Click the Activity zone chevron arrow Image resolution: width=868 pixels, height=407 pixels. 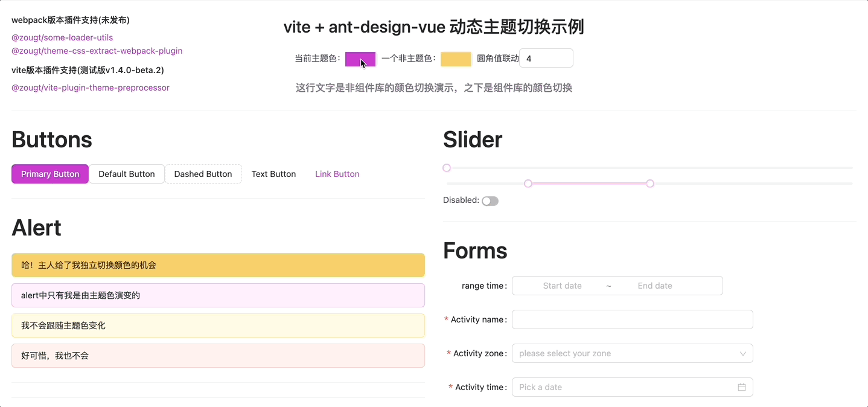(743, 354)
